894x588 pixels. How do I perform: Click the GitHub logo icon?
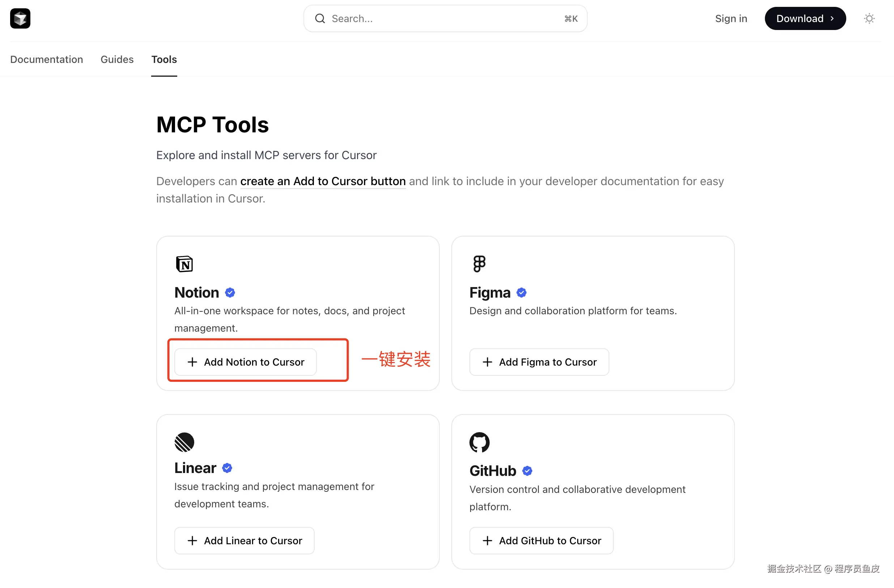click(x=479, y=442)
